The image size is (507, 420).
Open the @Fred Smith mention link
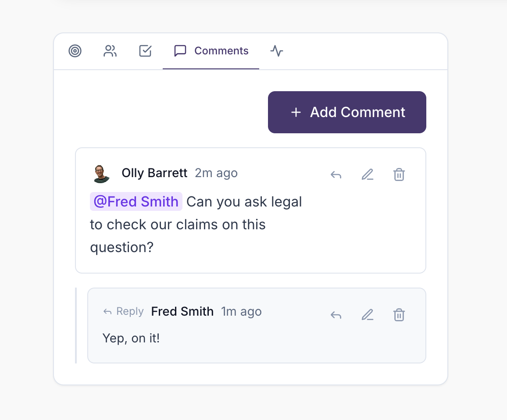tap(136, 201)
